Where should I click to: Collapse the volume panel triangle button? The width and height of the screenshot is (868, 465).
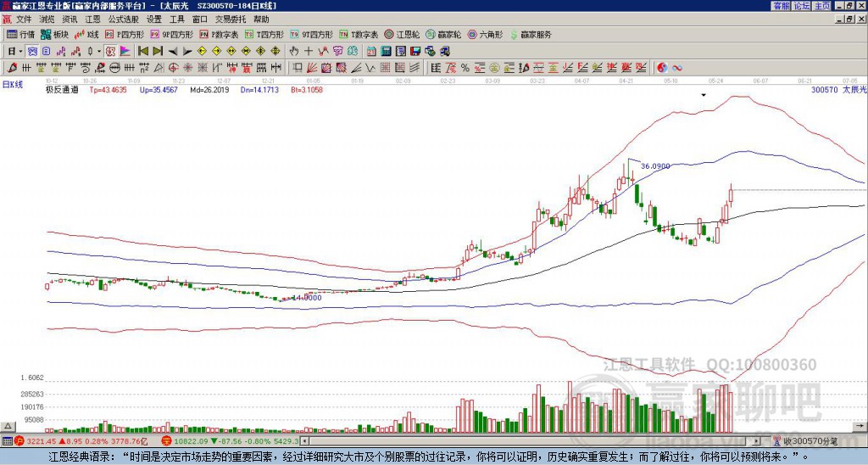[x=8, y=426]
